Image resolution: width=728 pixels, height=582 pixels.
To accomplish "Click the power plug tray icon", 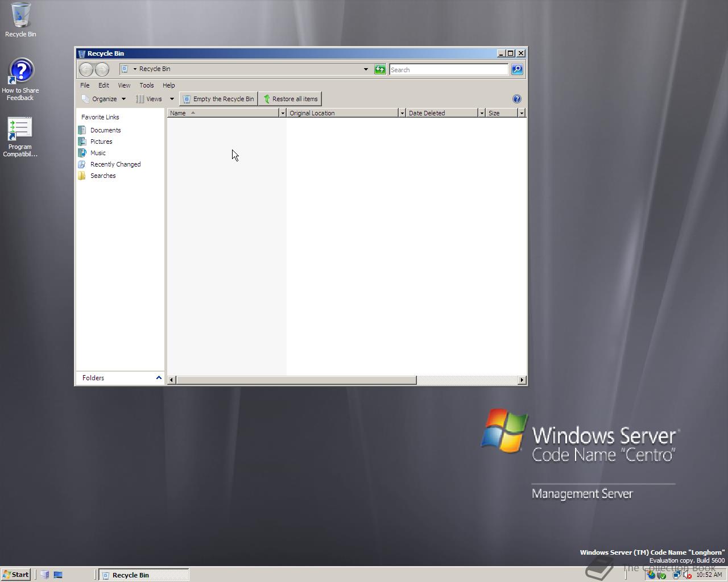I will 661,575.
